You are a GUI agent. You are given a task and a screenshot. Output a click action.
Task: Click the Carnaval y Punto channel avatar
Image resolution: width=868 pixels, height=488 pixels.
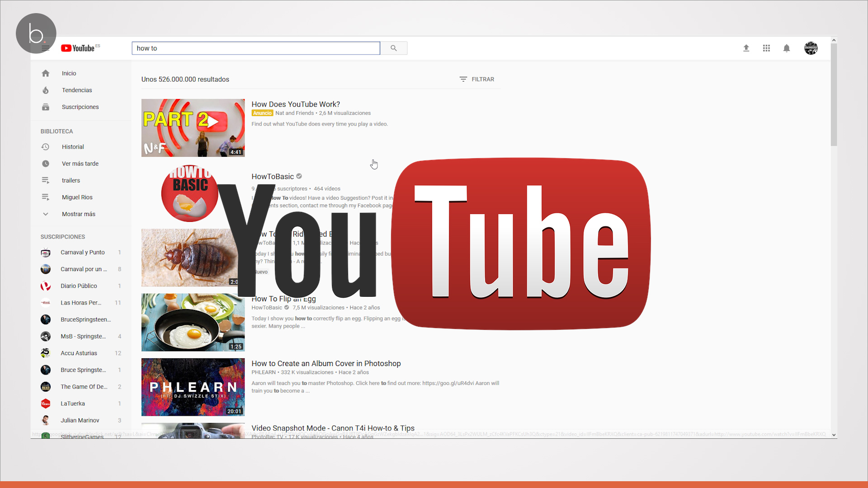point(46,253)
